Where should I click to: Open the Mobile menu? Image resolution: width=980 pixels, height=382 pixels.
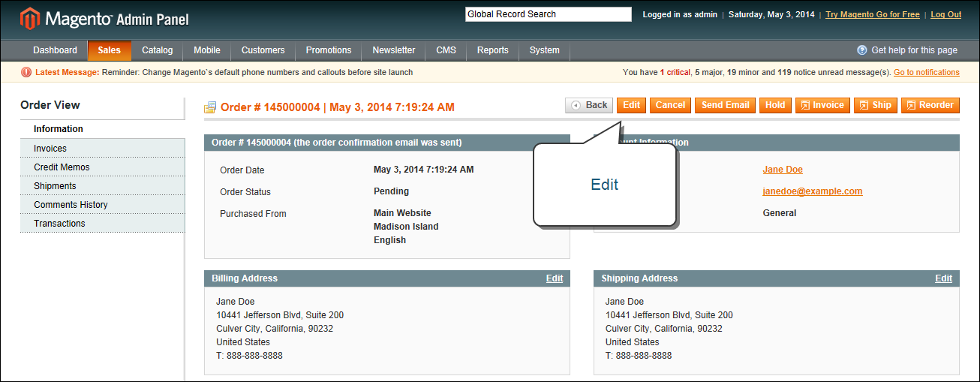[x=207, y=50]
